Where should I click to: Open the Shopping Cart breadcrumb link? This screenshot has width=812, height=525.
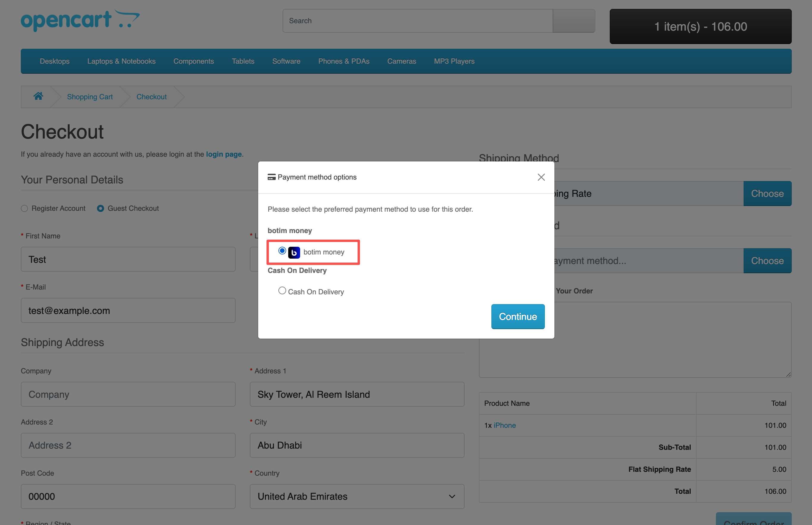pos(90,97)
